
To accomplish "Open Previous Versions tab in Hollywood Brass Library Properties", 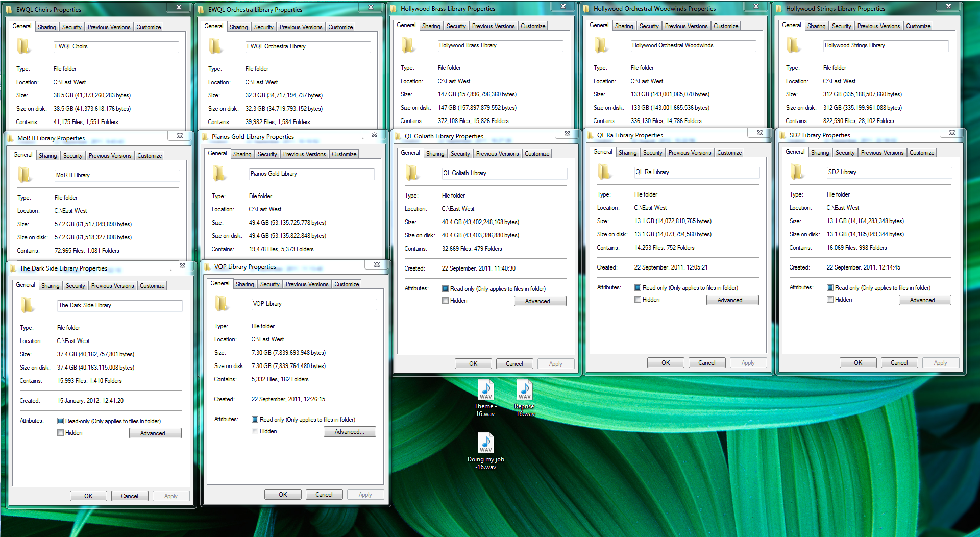I will [493, 26].
